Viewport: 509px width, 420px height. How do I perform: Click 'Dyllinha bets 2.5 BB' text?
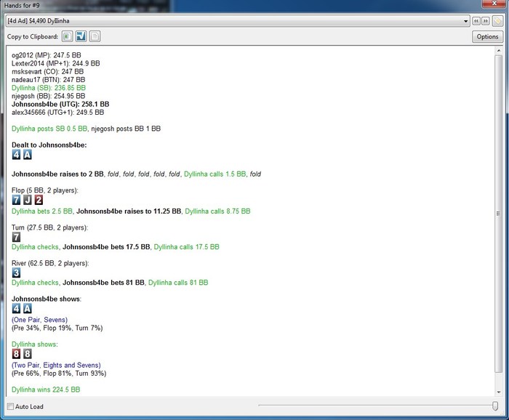point(42,211)
